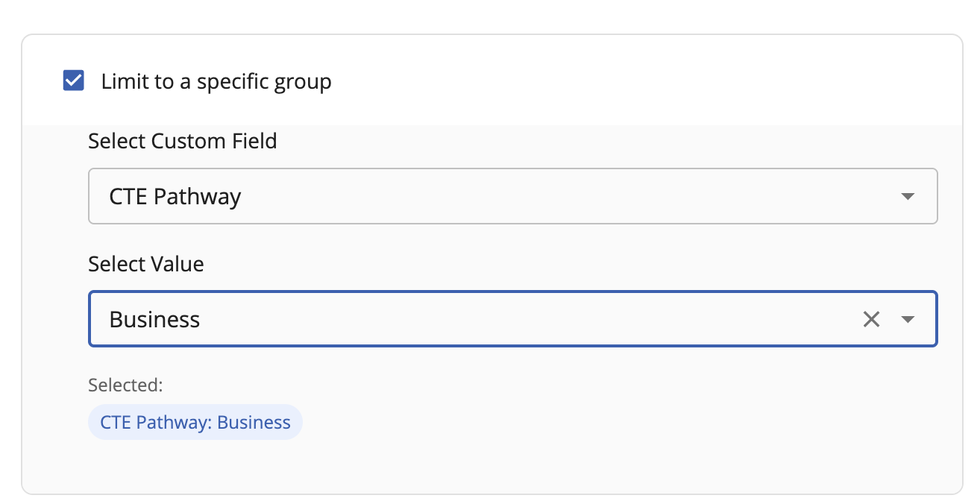Click the 'CTE Pathway' text in the field selector
This screenshot has height=504, width=980.
point(175,197)
